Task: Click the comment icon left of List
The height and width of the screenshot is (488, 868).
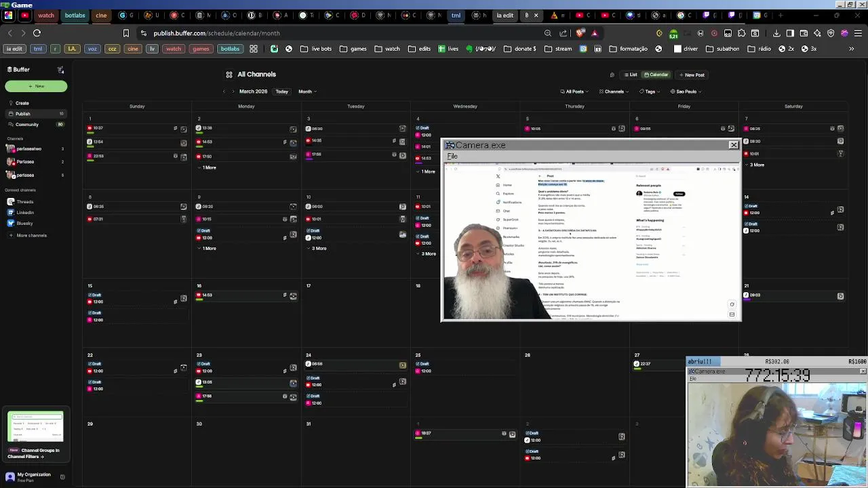Action: pyautogui.click(x=612, y=75)
